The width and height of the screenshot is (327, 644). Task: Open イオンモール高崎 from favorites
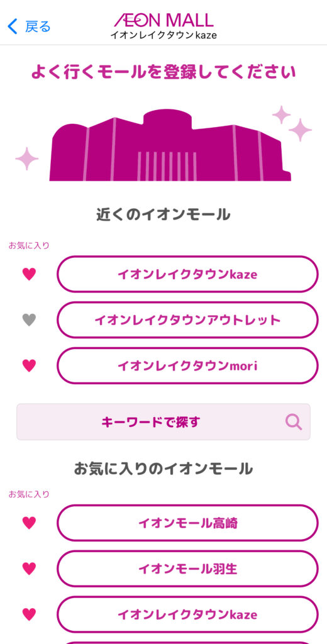187,523
